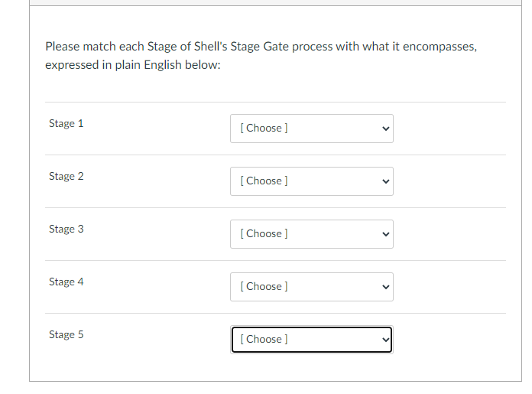Click the chevron arrow for Stage 1

click(x=385, y=129)
